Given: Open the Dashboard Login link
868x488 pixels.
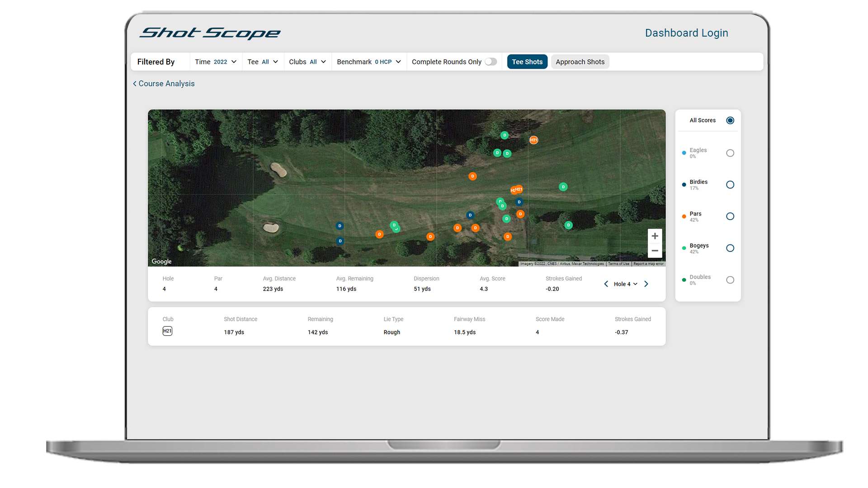Looking at the screenshot, I should [x=686, y=33].
